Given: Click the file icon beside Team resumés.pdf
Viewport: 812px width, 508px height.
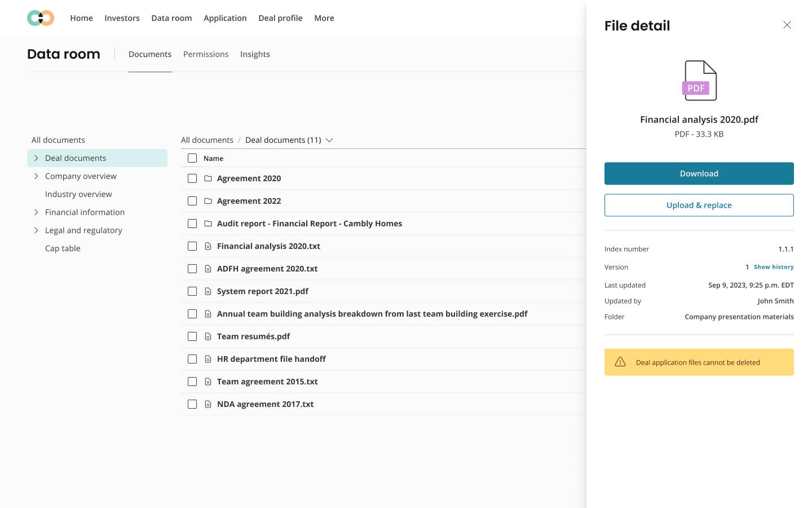Looking at the screenshot, I should pos(208,336).
